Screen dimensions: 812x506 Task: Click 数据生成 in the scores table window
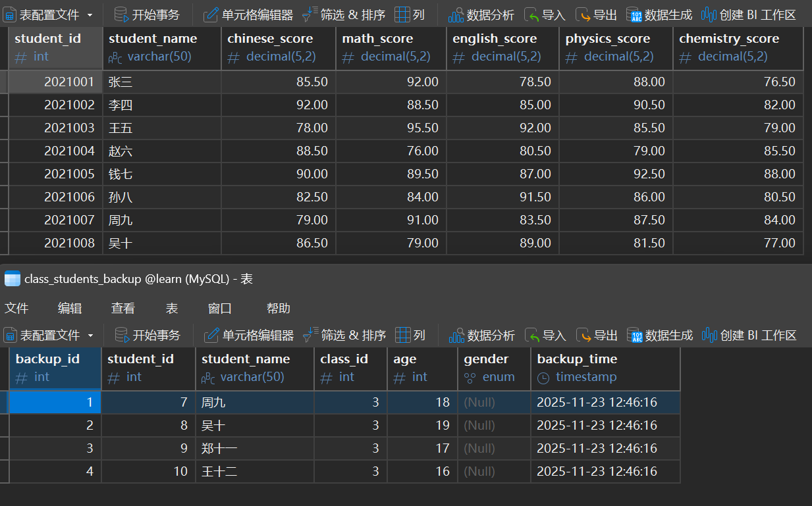[x=660, y=14]
